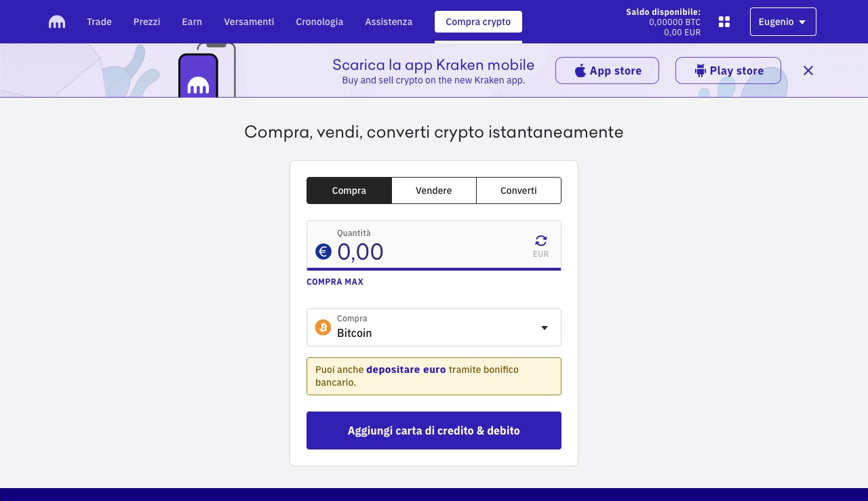Viewport: 868px width, 501px height.
Task: Select the Compra tab
Action: click(349, 191)
